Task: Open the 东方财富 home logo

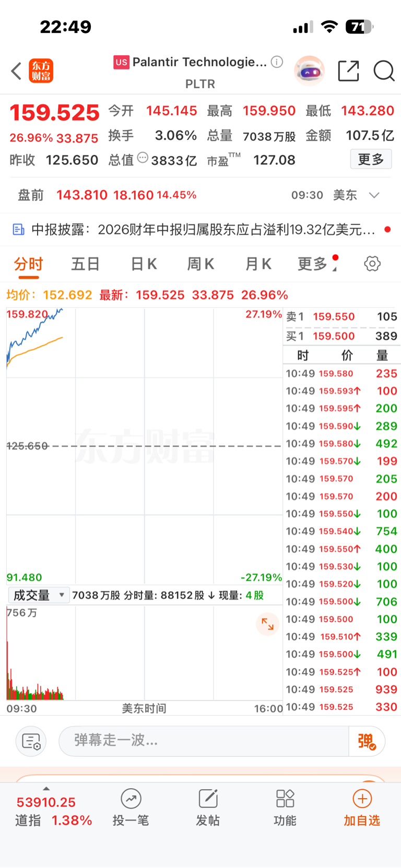Action: (41, 71)
